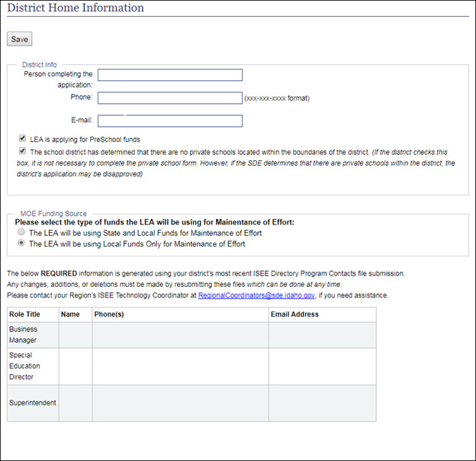Click the District Home Information heading
The width and height of the screenshot is (476, 461).
coord(76,8)
